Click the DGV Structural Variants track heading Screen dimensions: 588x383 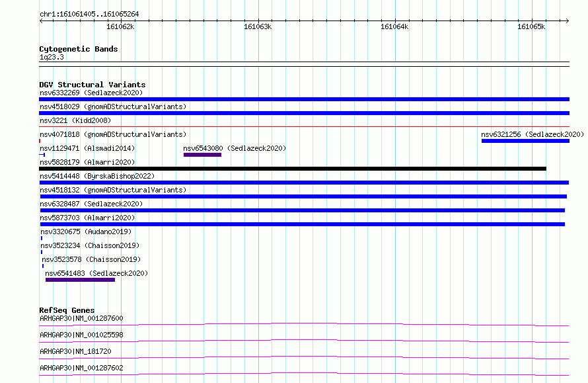92,85
